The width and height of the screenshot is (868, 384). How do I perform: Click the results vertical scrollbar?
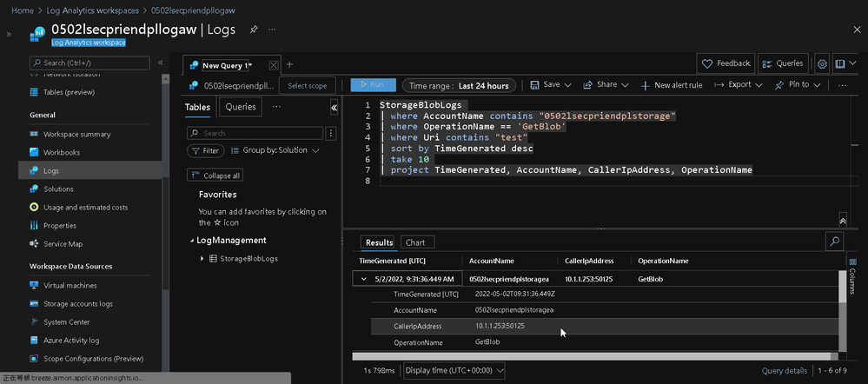843,287
